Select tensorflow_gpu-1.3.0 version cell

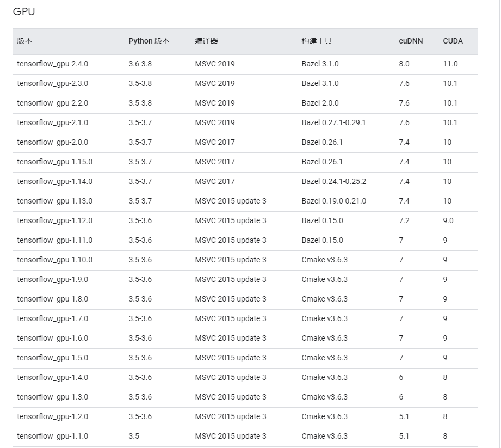pyautogui.click(x=52, y=397)
